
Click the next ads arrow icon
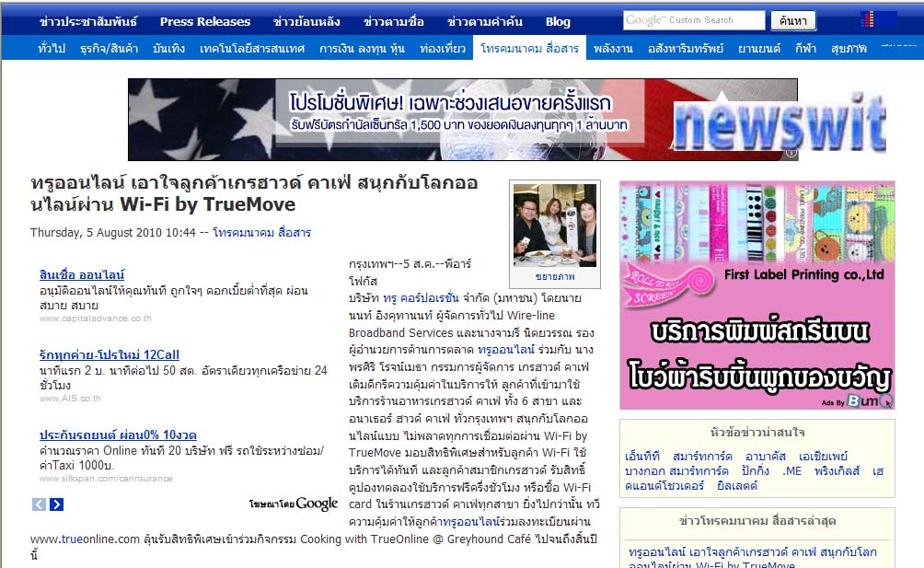(x=56, y=504)
